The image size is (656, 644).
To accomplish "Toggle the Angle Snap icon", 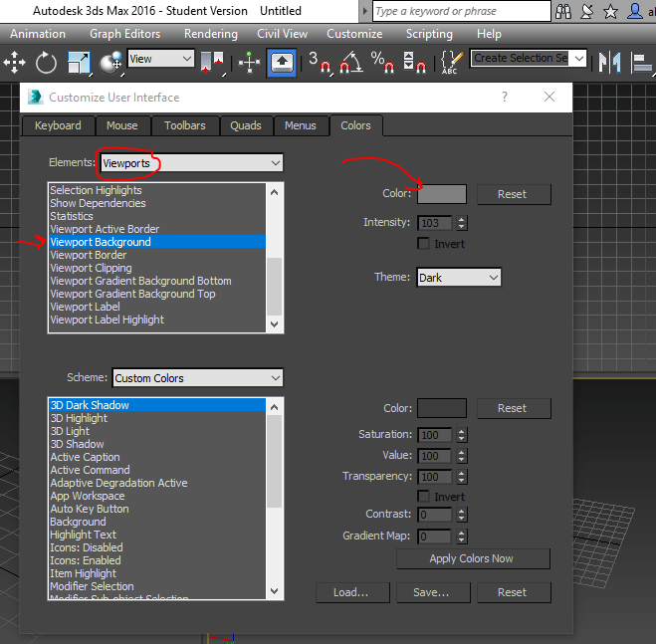I will 350,63.
